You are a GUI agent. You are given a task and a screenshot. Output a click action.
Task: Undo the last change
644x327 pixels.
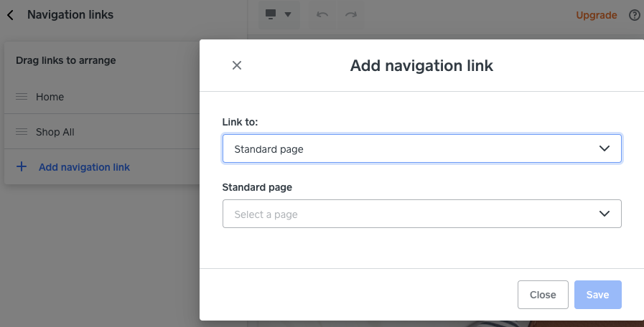[x=322, y=15]
